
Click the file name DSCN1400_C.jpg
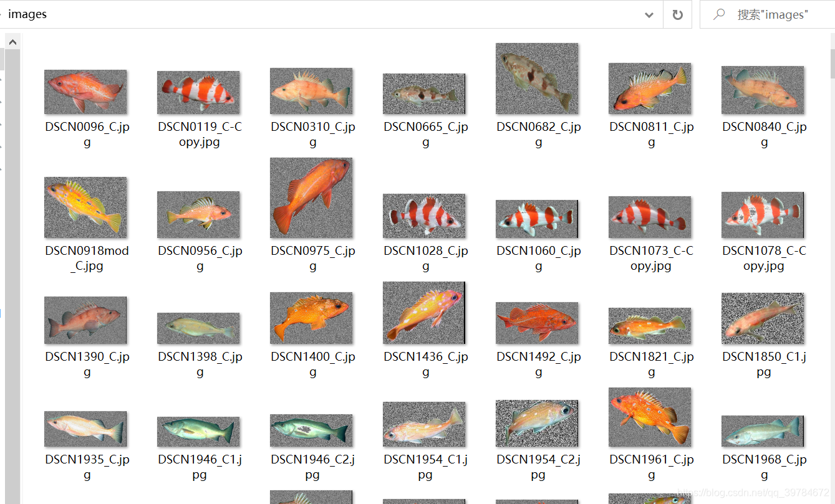click(x=313, y=364)
